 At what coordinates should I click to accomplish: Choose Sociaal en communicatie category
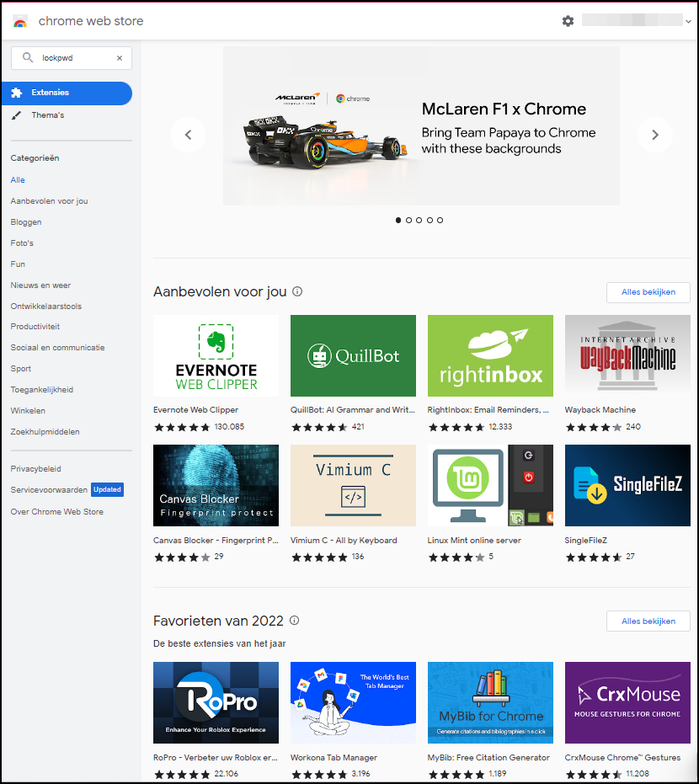pos(57,348)
